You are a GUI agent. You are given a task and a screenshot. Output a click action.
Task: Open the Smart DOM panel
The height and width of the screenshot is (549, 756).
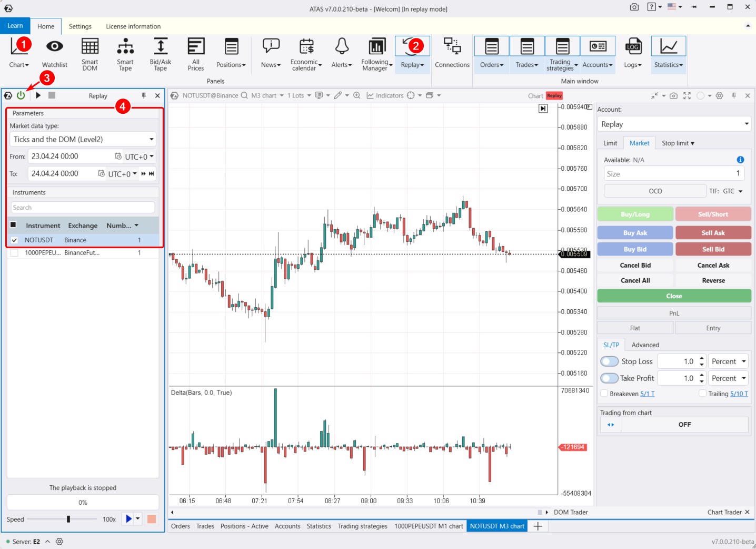pyautogui.click(x=89, y=53)
